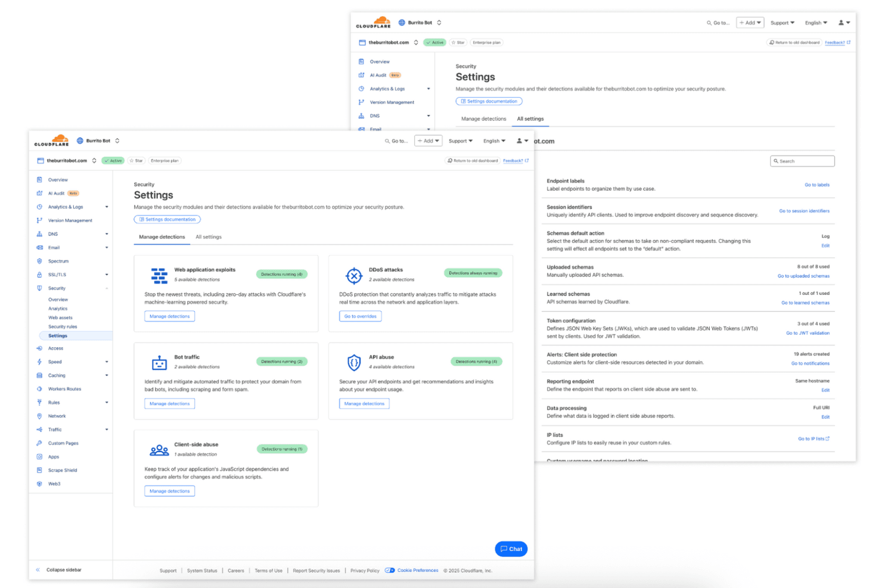Select the Manage detections tab in the back window
The height and width of the screenshot is (588, 882).
coord(484,119)
